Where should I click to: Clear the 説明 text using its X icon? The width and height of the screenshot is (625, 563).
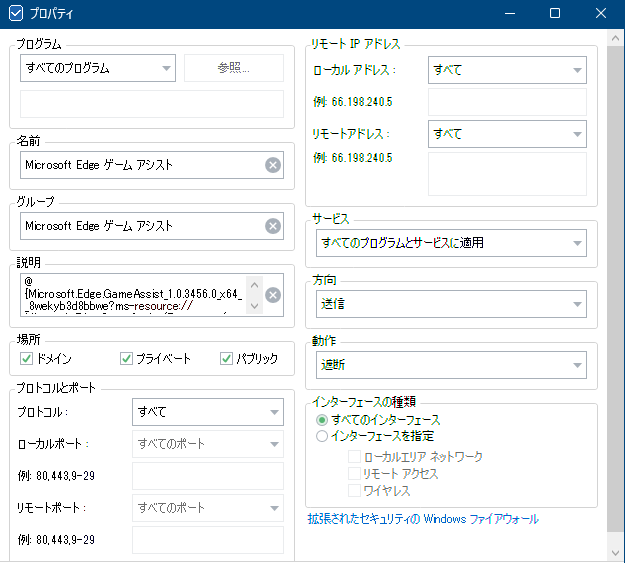click(273, 295)
